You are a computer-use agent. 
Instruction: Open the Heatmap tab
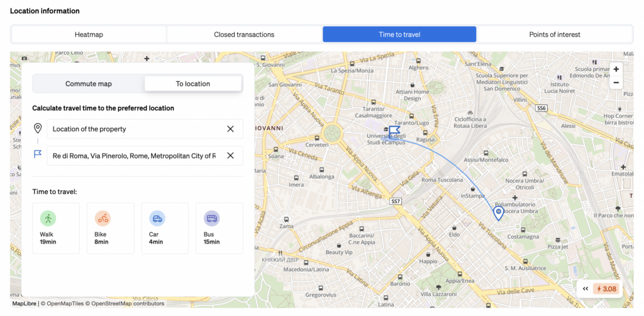coord(89,35)
